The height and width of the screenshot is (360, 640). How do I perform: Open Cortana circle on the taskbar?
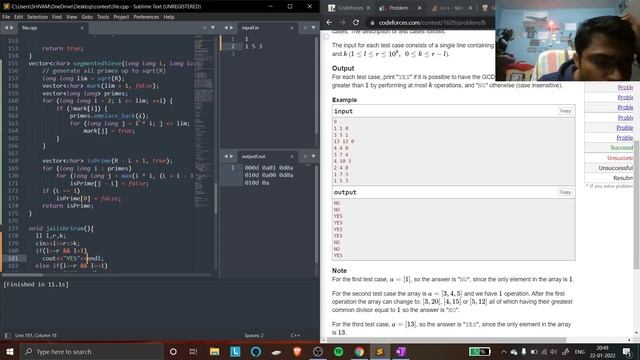click(173, 351)
